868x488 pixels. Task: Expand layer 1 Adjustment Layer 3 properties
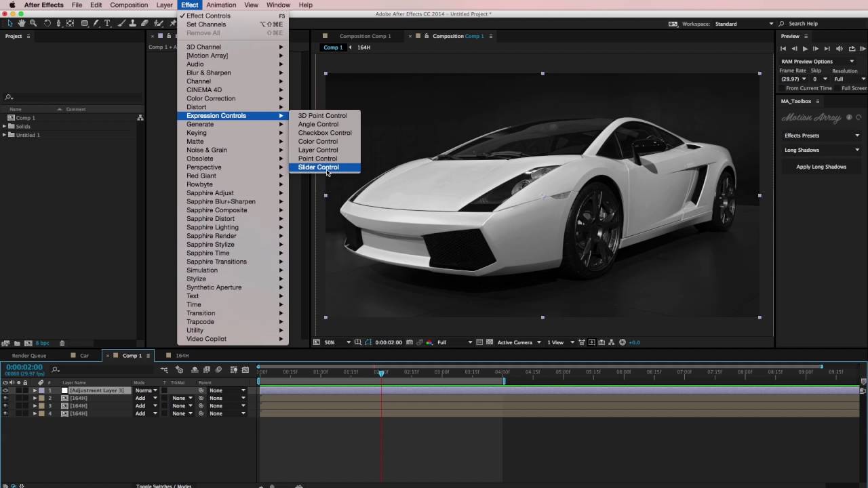[x=35, y=390]
